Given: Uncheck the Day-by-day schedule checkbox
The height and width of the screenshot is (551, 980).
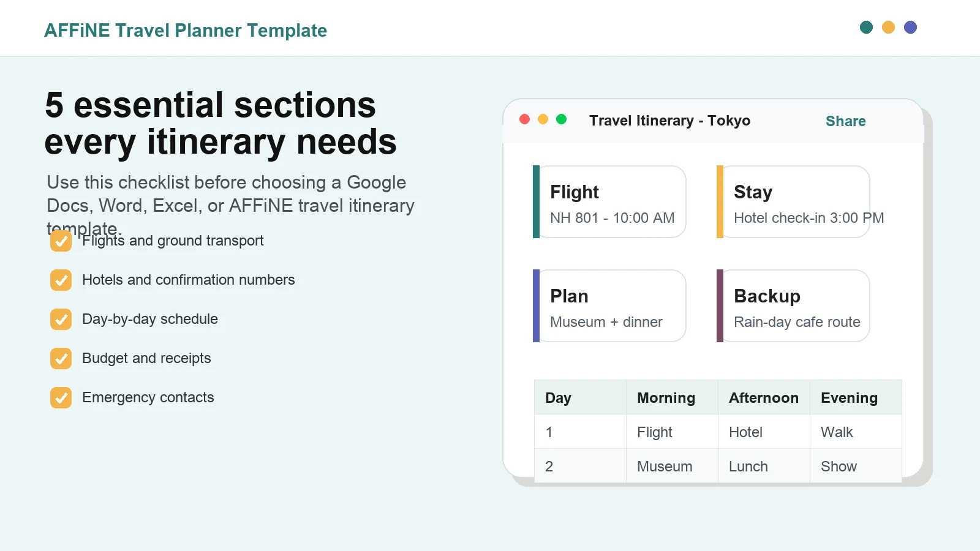Looking at the screenshot, I should pos(61,319).
